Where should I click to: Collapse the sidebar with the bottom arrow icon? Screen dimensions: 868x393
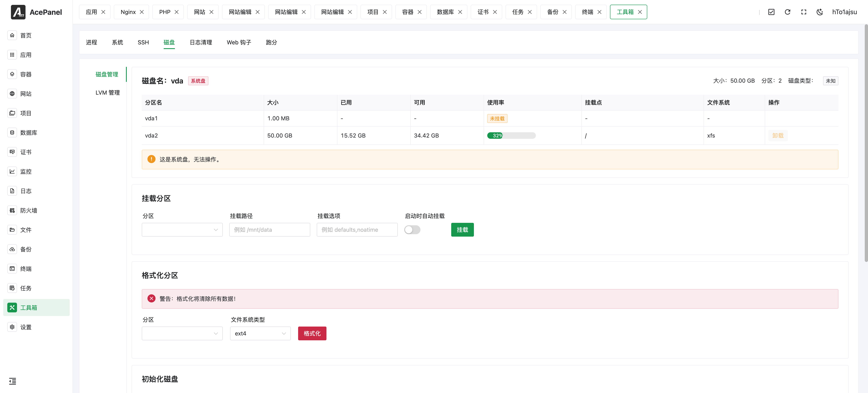tap(13, 381)
